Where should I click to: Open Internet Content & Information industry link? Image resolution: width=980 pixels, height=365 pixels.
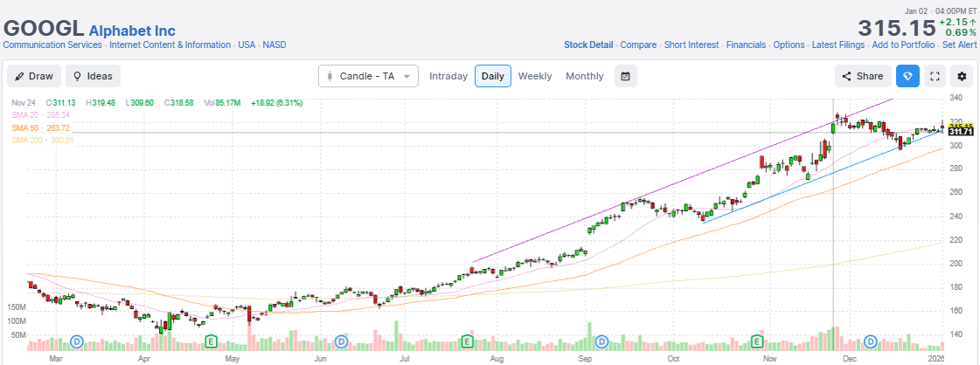pyautogui.click(x=170, y=45)
